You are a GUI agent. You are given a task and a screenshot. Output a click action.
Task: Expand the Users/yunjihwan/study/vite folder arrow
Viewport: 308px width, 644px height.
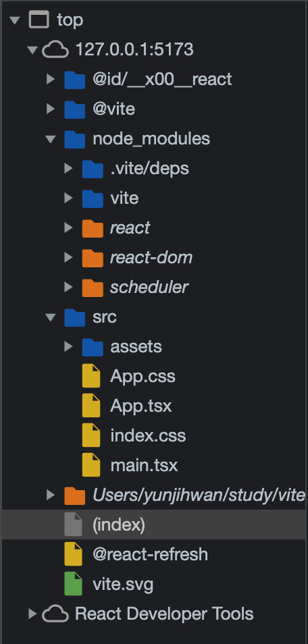pos(50,495)
